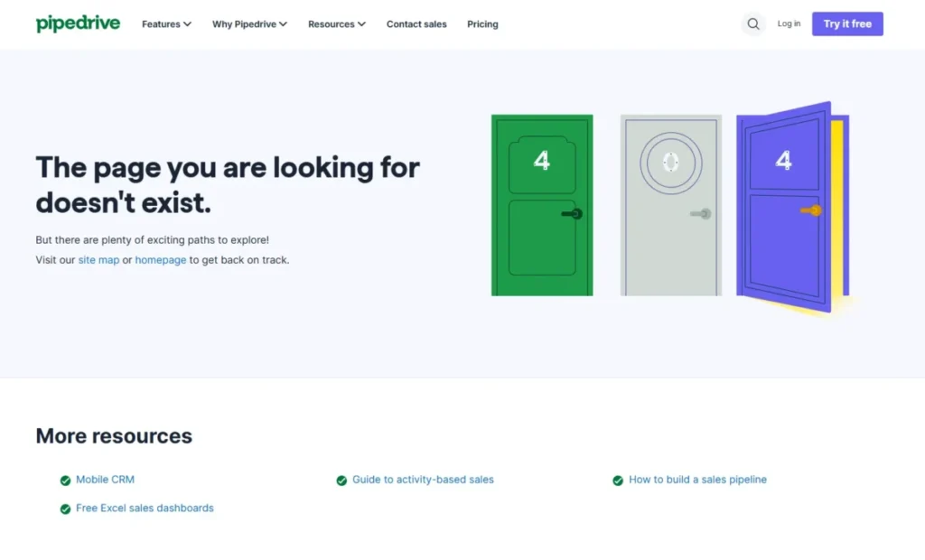Click the green door illustration
The width and height of the screenshot is (925, 560).
[542, 205]
